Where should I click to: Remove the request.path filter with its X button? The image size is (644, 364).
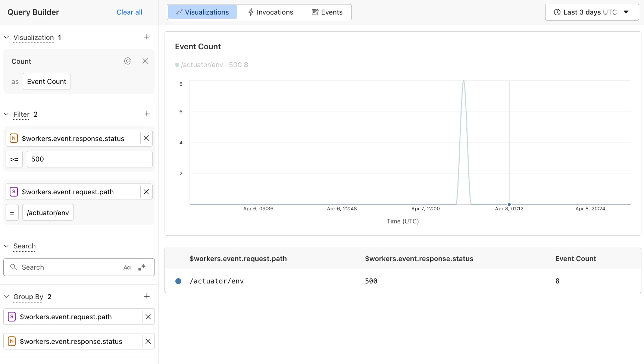point(146,191)
